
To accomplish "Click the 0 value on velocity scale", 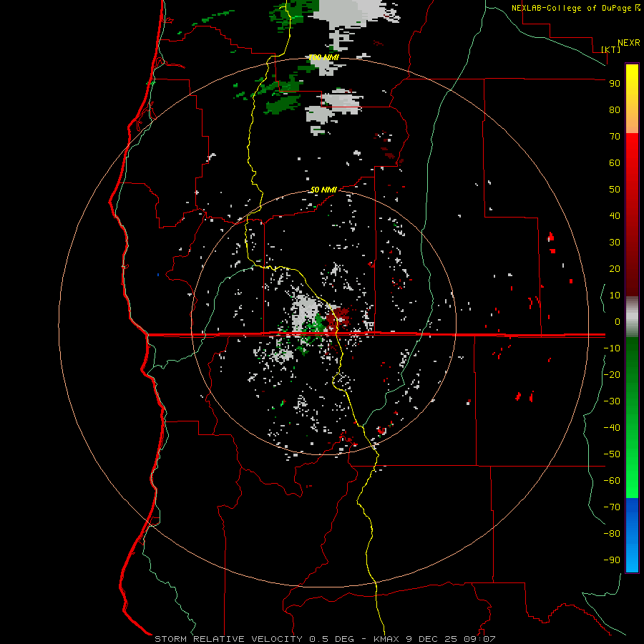I will pos(618,321).
